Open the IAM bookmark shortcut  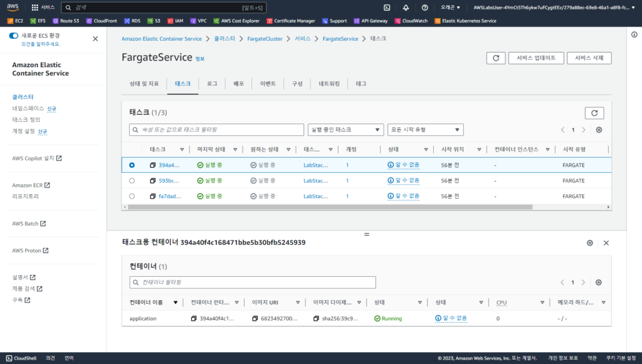coord(176,21)
